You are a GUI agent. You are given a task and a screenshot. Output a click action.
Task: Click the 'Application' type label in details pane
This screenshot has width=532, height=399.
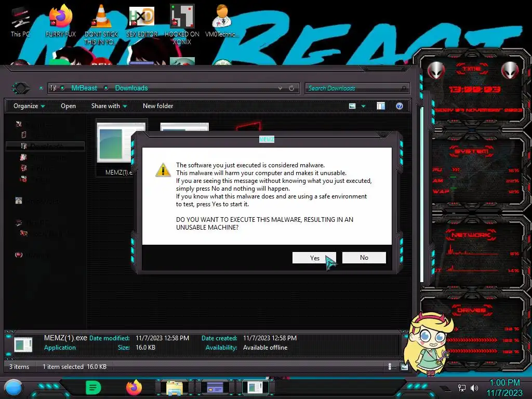[x=60, y=348]
